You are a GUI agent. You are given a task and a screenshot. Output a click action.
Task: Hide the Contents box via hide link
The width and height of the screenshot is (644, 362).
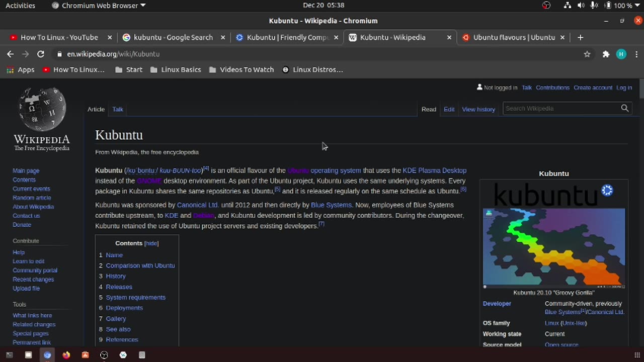pos(151,243)
